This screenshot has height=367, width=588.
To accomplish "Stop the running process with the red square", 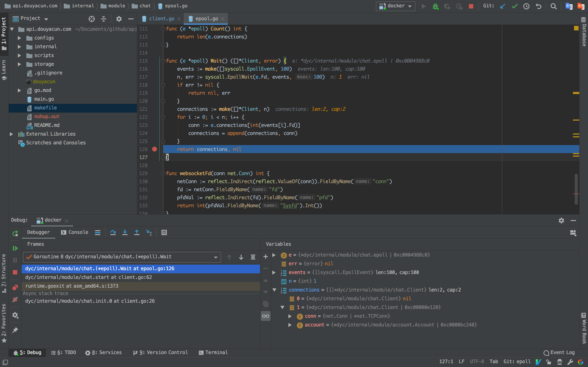I will point(15,272).
